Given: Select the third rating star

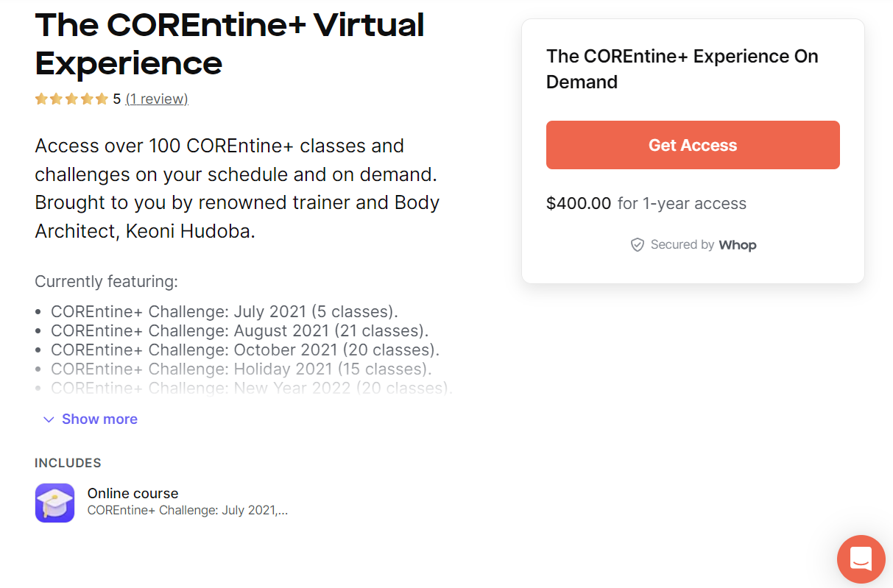Looking at the screenshot, I should coord(71,98).
